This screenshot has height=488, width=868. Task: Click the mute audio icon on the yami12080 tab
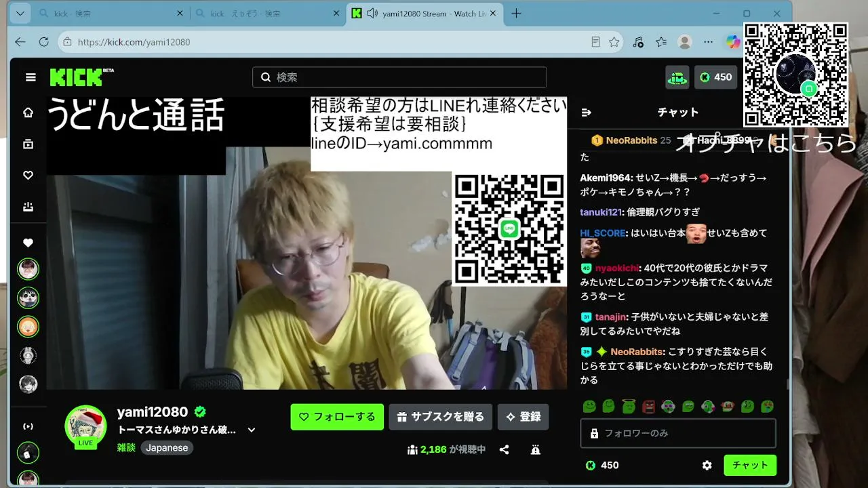coord(372,14)
